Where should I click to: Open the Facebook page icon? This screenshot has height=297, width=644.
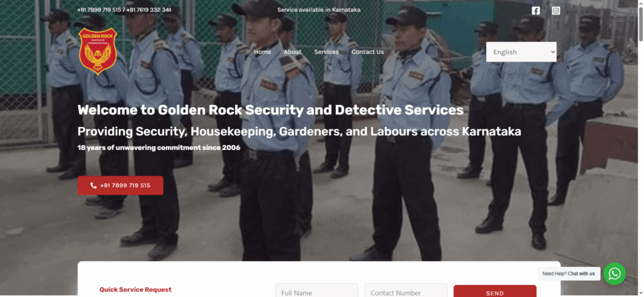tap(536, 11)
